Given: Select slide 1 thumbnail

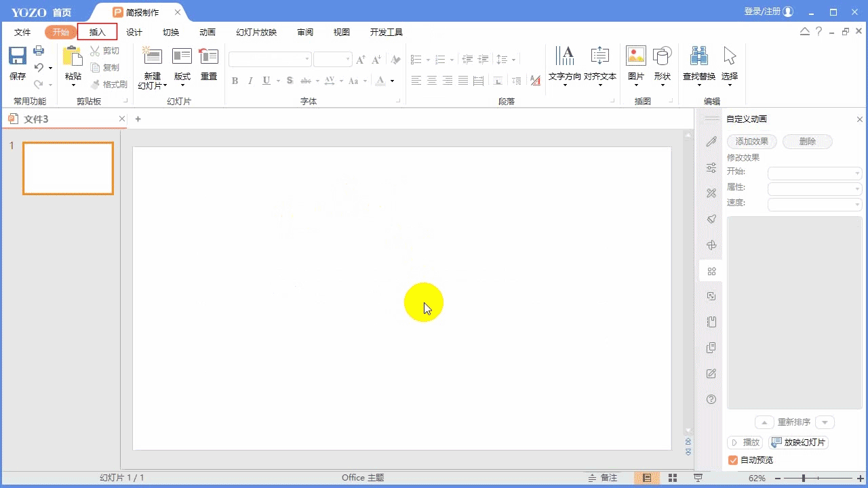Looking at the screenshot, I should (68, 168).
